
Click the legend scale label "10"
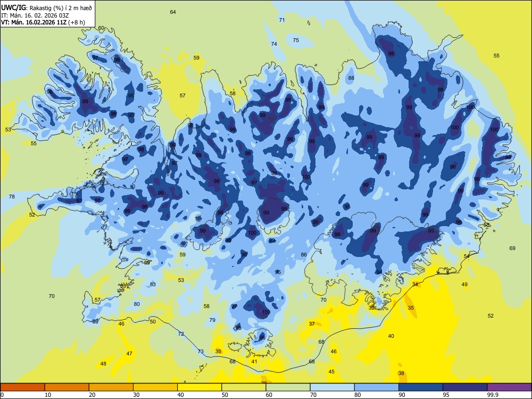(x=48, y=395)
